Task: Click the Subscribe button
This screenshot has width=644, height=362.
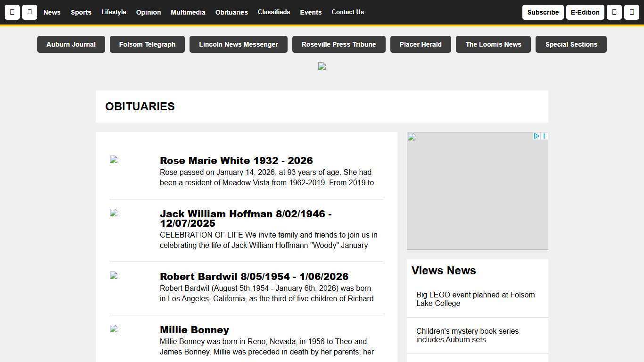Action: [x=543, y=12]
